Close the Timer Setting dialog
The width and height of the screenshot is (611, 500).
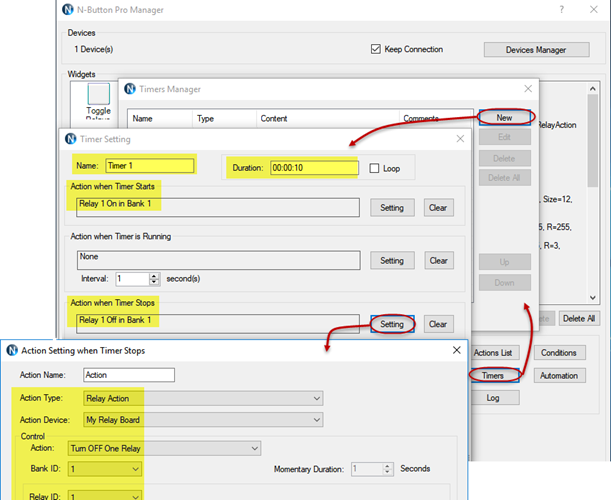pyautogui.click(x=460, y=139)
